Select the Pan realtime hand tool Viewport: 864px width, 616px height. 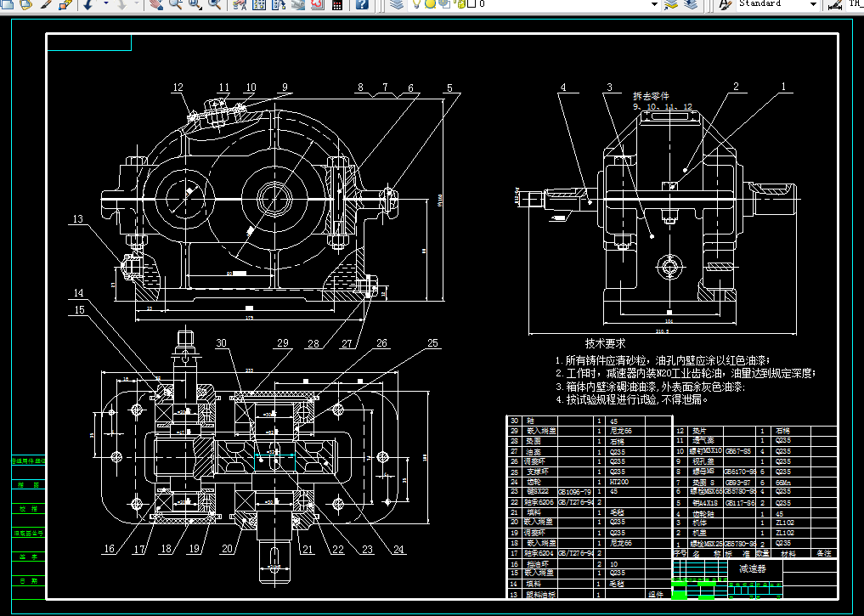click(155, 4)
